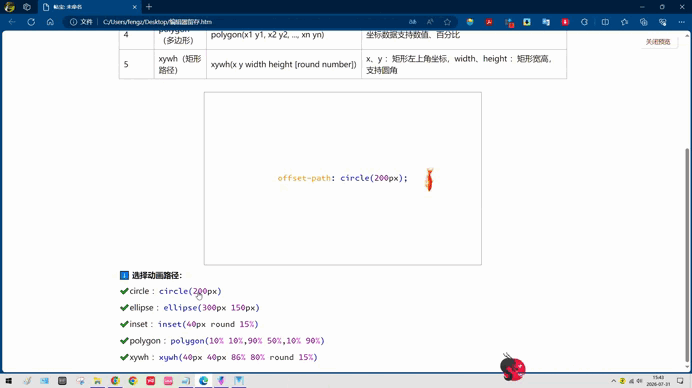Viewport: 692px width, 388px height.
Task: Close the current browser tab
Action: [x=135, y=7]
